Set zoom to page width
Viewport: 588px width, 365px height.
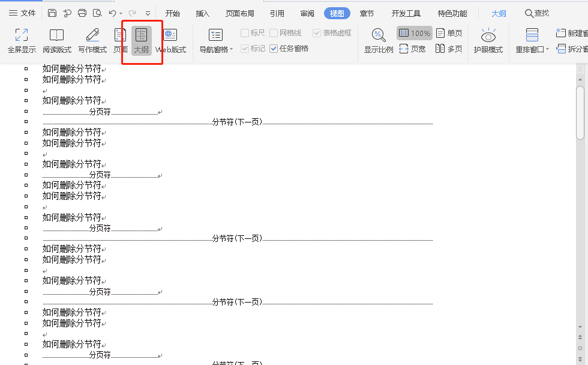click(x=413, y=49)
